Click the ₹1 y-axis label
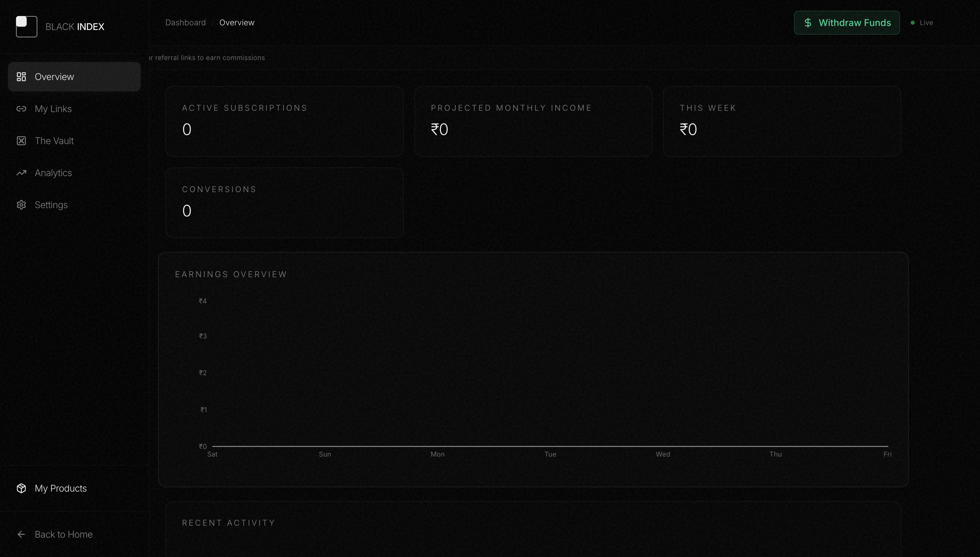The width and height of the screenshot is (980, 557). pos(204,410)
